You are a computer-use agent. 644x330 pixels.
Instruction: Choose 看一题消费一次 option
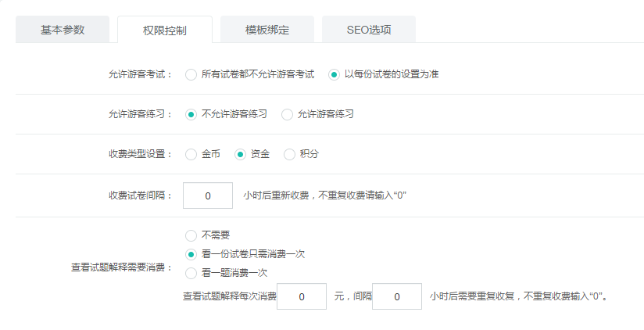pyautogui.click(x=191, y=273)
